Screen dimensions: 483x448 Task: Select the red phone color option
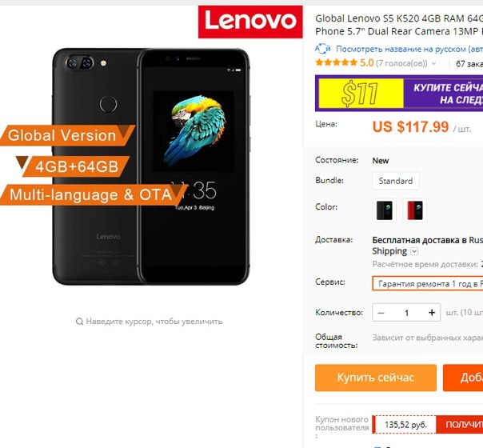click(x=414, y=210)
